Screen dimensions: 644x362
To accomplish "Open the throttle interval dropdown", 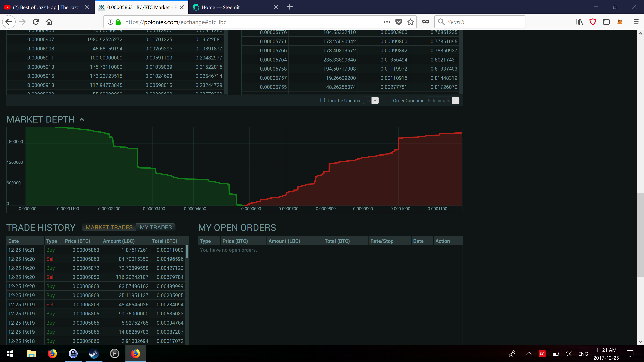I will (x=375, y=100).
